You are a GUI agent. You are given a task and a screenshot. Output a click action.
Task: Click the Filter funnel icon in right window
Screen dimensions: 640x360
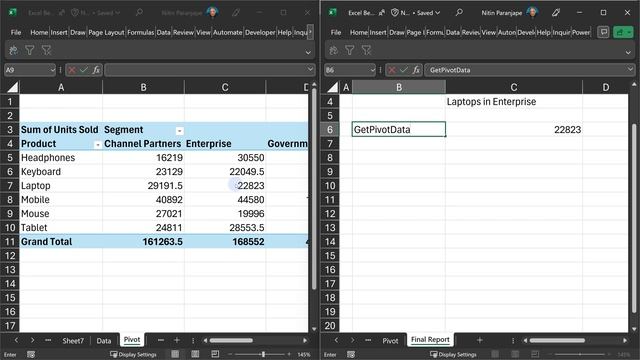[350, 50]
